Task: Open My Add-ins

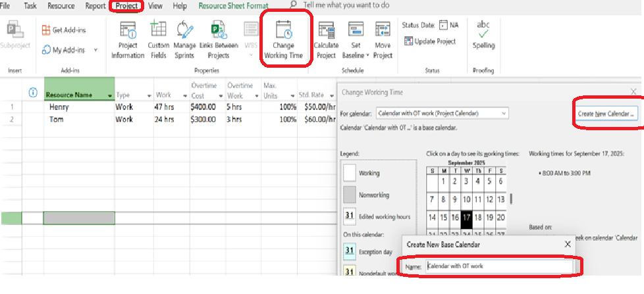Action: (64, 50)
